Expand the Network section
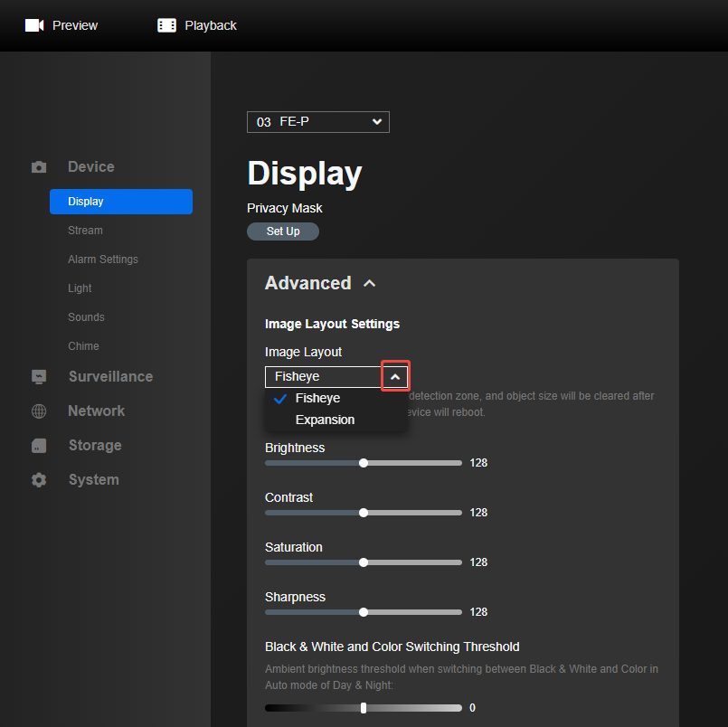 click(97, 411)
